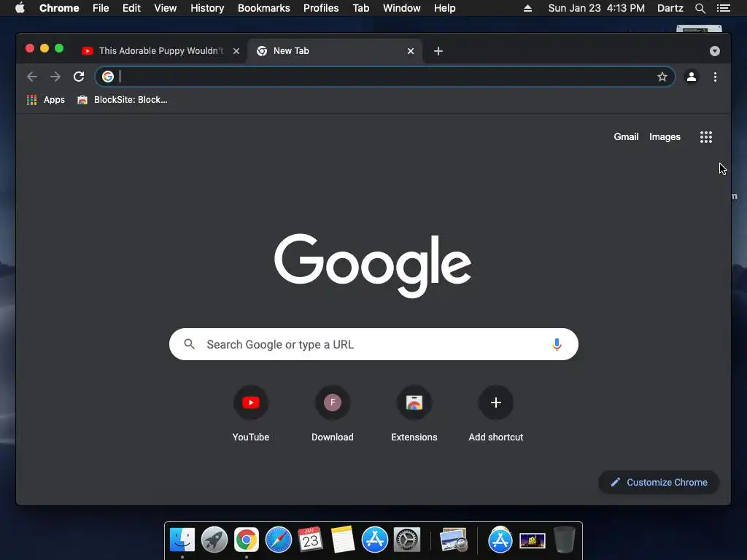Open the History menu
747x560 pixels.
[207, 8]
